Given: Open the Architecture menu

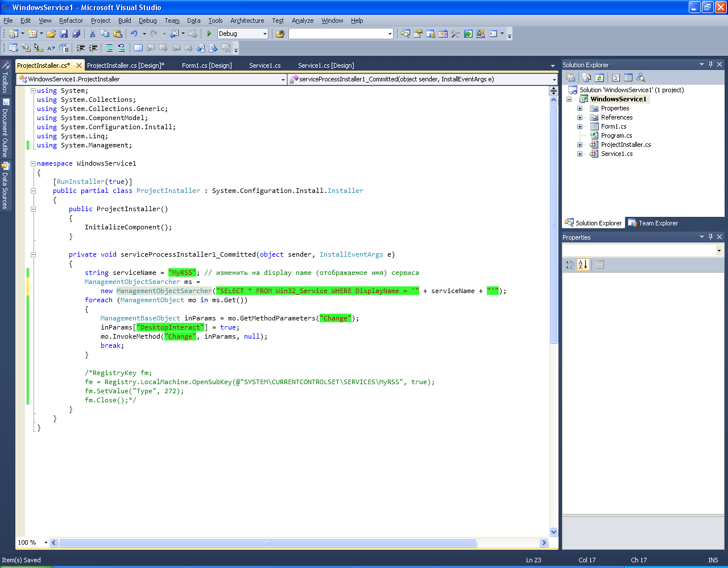Looking at the screenshot, I should [247, 20].
